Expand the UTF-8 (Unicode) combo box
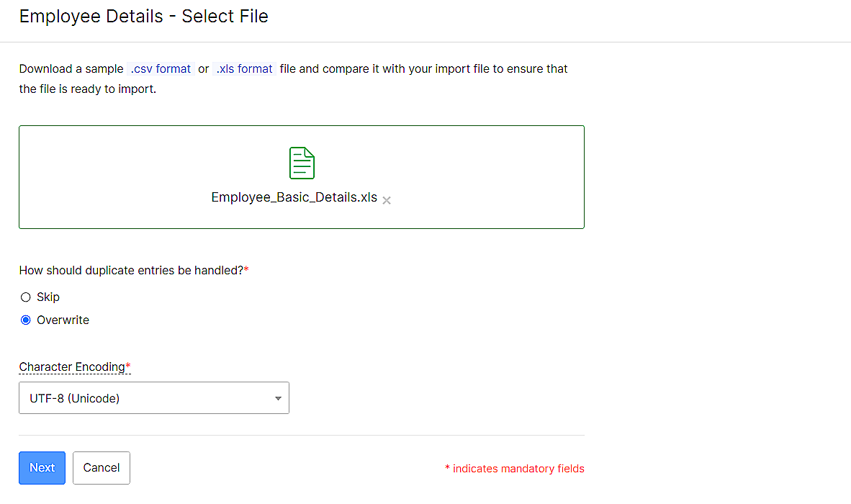851x504 pixels. pyautogui.click(x=154, y=397)
